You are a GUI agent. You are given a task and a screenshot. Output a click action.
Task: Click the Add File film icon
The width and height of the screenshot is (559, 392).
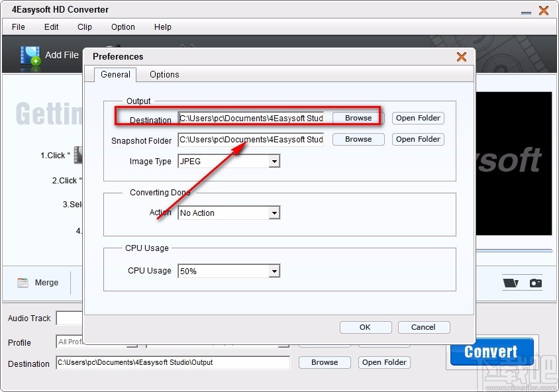pos(30,56)
